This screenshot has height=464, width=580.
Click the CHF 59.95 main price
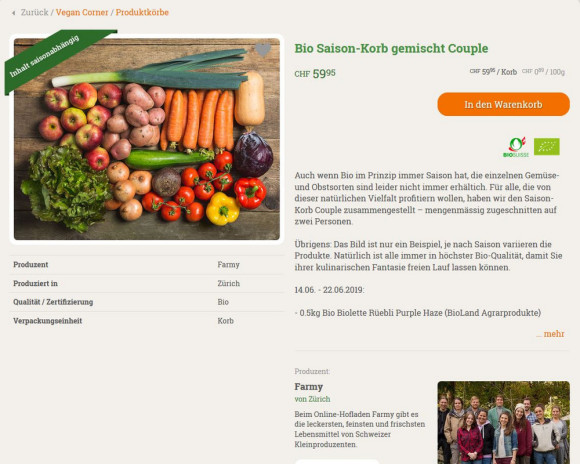(315, 73)
